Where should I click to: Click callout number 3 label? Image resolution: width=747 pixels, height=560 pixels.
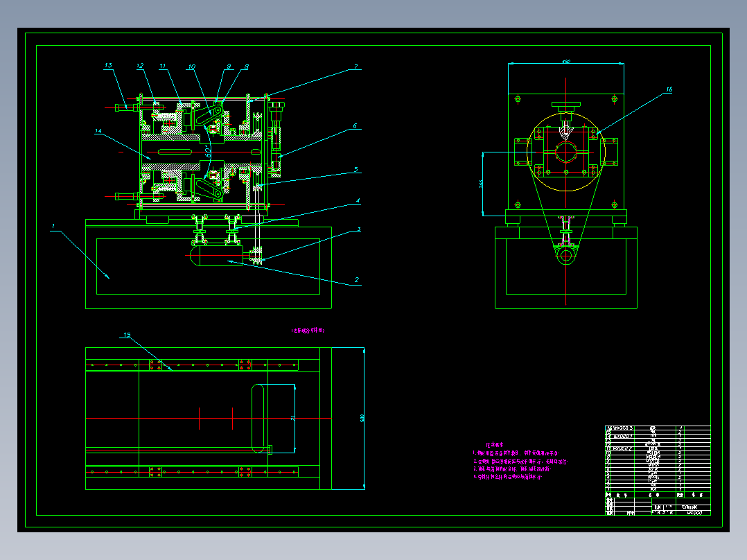tap(359, 229)
